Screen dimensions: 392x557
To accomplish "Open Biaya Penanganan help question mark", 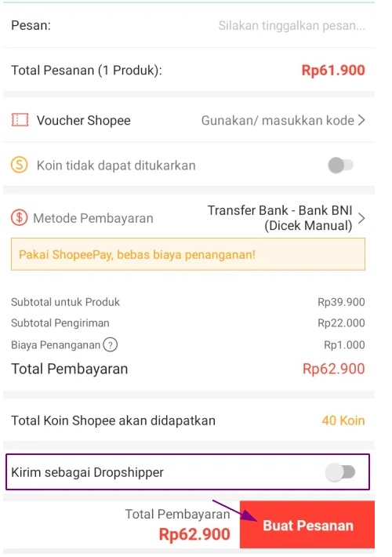I will pyautogui.click(x=110, y=344).
